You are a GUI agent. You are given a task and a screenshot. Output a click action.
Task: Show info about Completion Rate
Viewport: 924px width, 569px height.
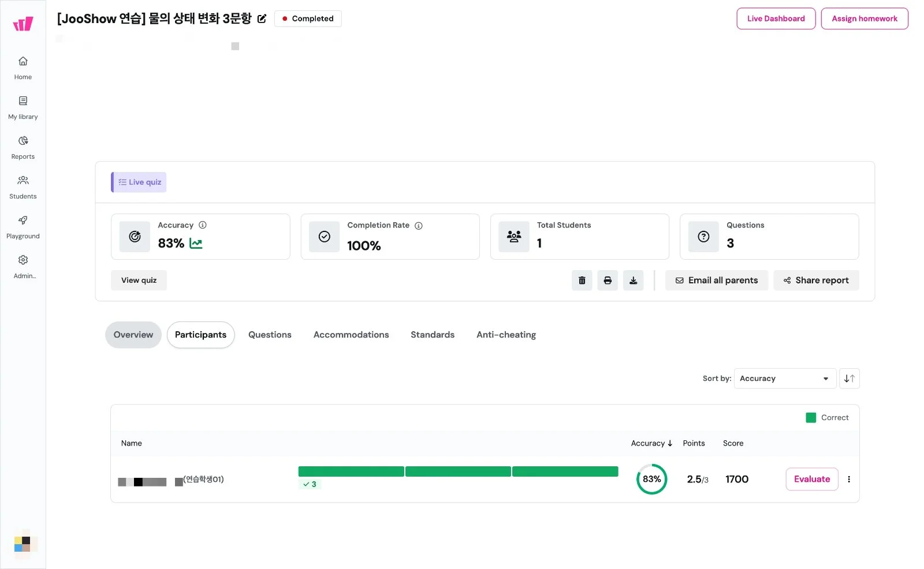point(419,226)
